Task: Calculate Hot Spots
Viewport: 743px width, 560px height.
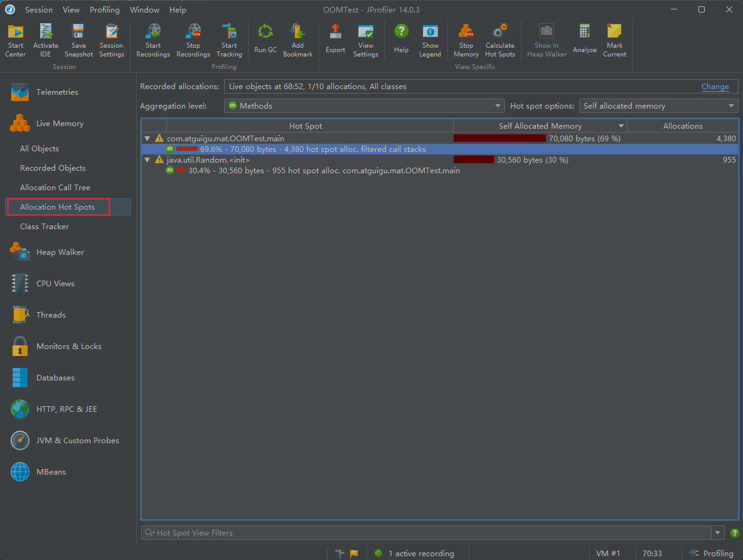Action: (x=500, y=40)
